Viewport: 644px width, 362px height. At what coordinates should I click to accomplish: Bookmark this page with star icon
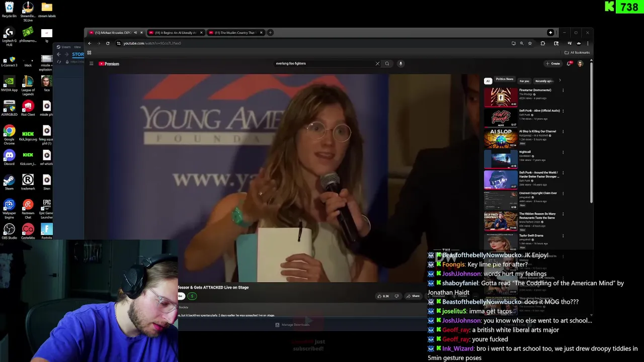click(x=530, y=43)
